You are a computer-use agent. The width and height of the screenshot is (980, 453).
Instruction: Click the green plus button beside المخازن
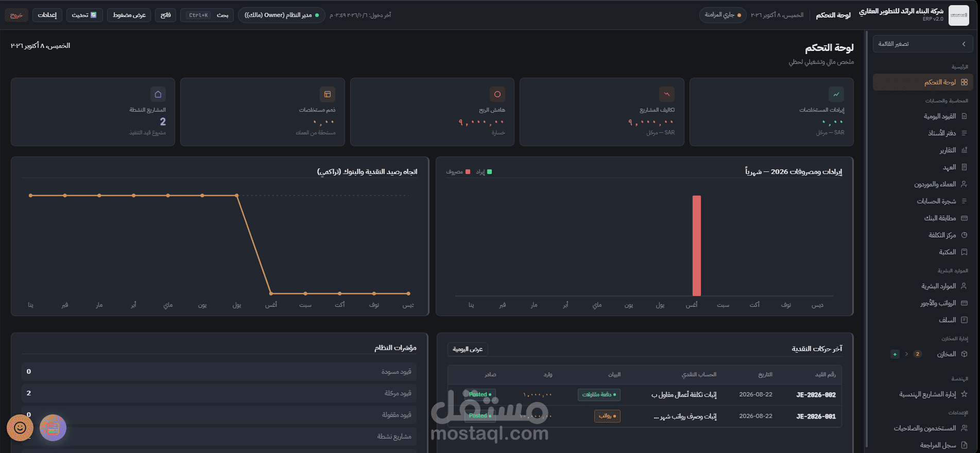[895, 354]
